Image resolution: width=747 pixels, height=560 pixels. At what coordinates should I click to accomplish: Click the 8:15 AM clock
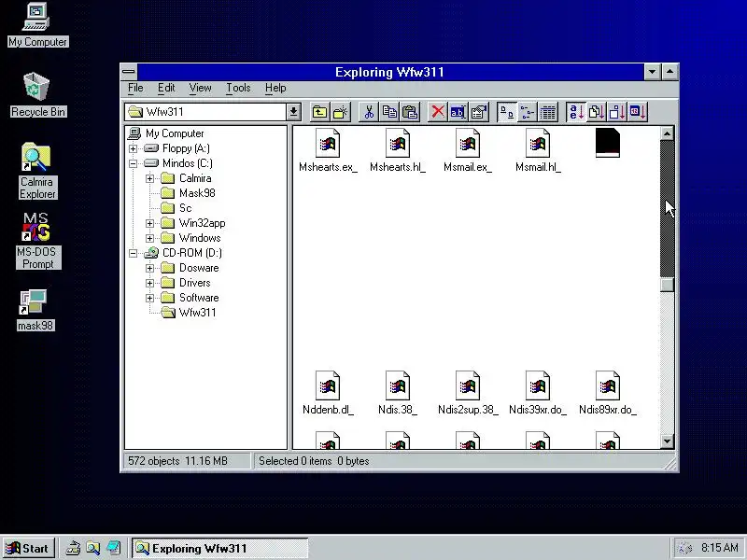tap(719, 548)
